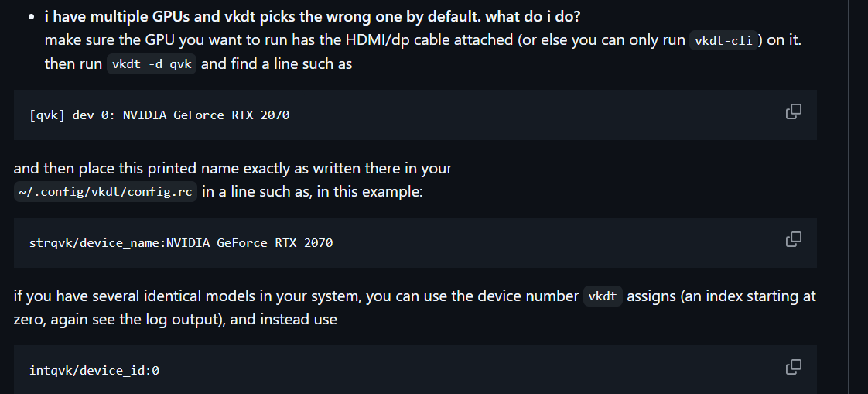Click the '~/.config/vkdt/config.rc' path
Screen dimensions: 868x394
click(x=105, y=192)
